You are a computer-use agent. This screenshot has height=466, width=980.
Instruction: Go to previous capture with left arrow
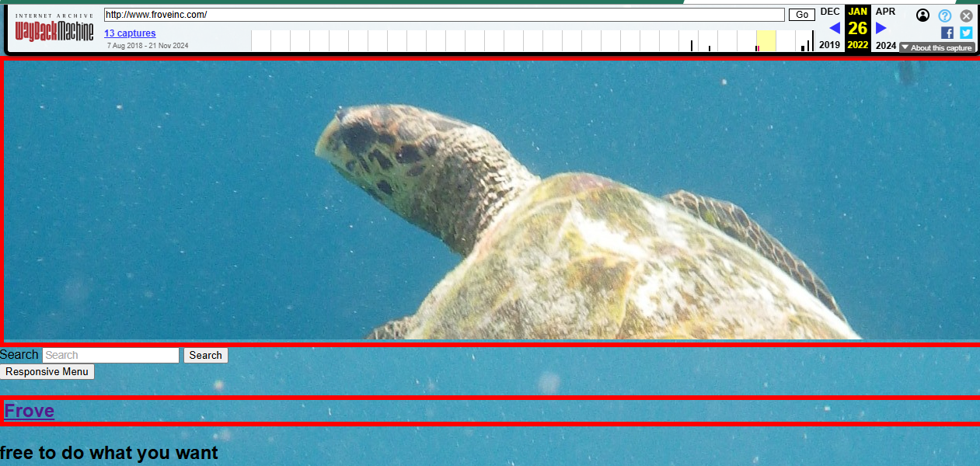(835, 28)
